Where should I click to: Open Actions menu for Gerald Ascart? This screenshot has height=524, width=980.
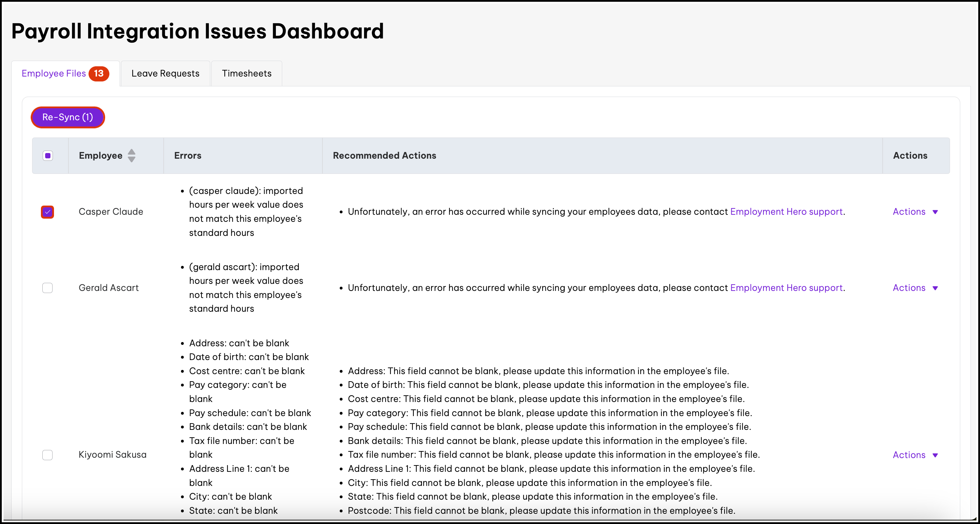909,288
